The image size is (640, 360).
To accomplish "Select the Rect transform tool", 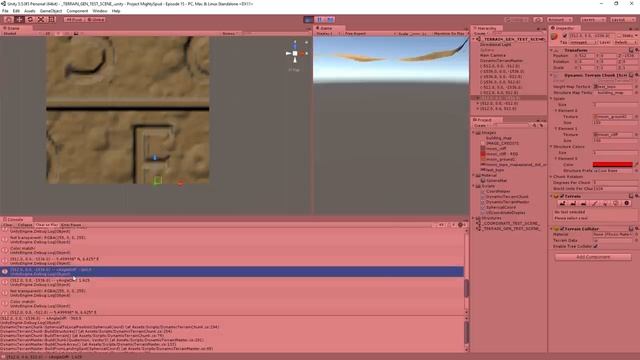I will [52, 20].
